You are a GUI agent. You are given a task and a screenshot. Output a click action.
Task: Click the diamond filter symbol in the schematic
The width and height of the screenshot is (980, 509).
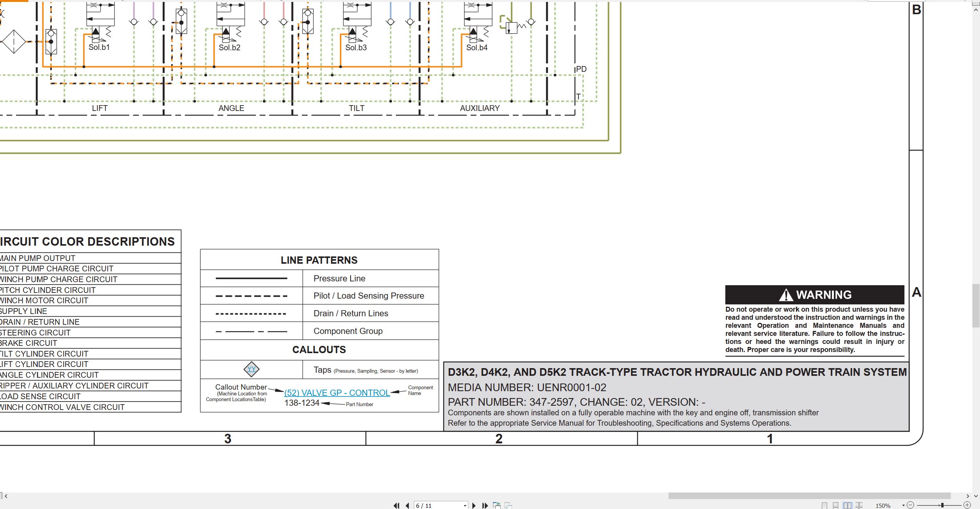point(13,41)
